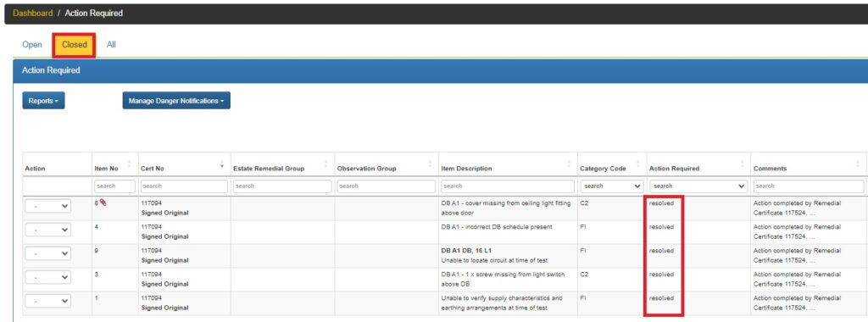Expand the Action Required search filter
The image size is (868, 322).
(x=698, y=186)
